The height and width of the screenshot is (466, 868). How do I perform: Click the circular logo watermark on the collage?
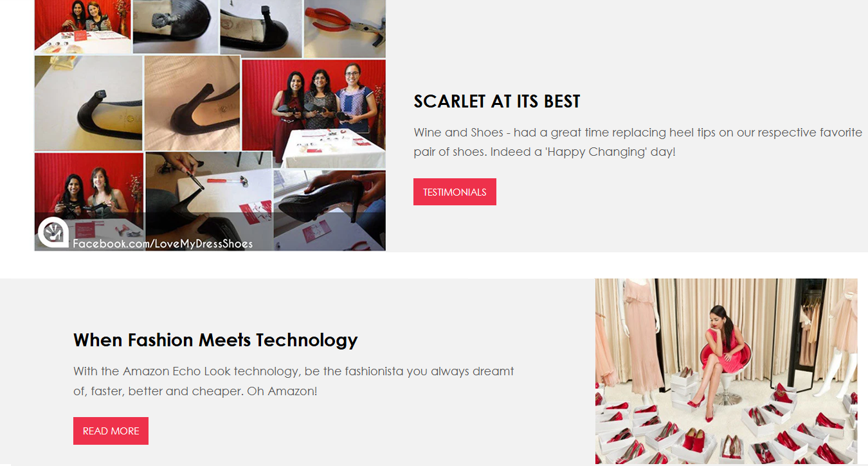click(x=53, y=233)
